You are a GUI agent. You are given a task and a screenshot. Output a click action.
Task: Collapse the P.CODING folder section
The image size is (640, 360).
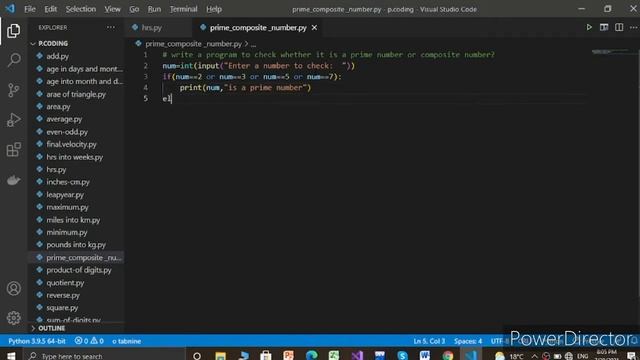pyautogui.click(x=53, y=43)
